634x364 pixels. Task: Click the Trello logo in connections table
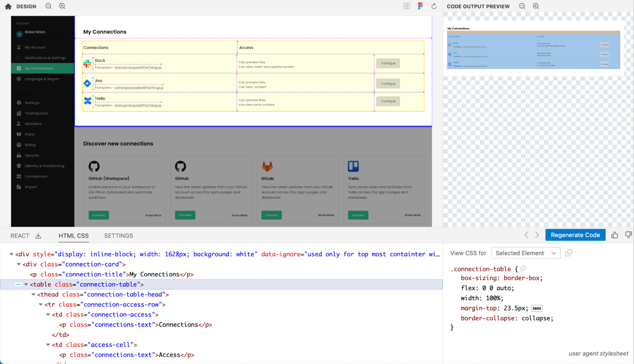click(88, 101)
